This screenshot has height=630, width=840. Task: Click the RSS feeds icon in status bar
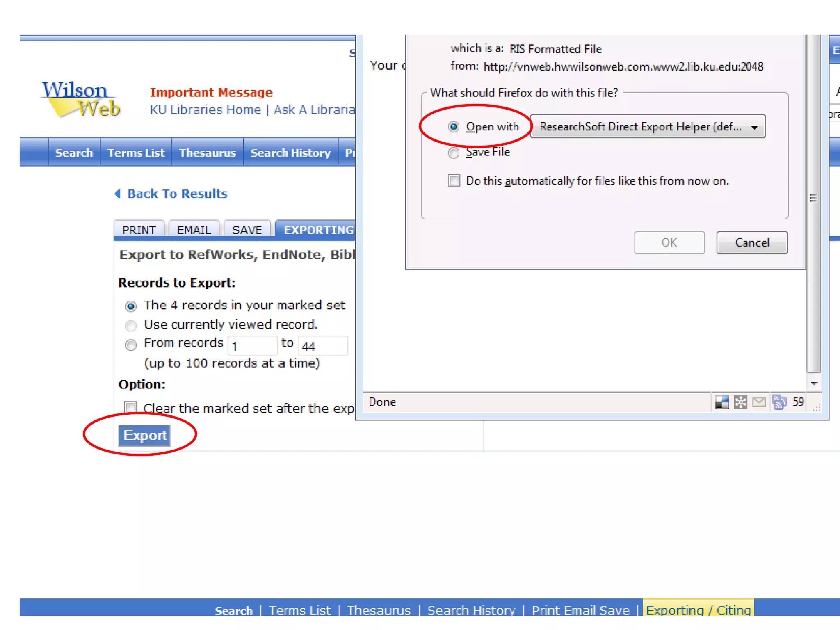click(779, 402)
